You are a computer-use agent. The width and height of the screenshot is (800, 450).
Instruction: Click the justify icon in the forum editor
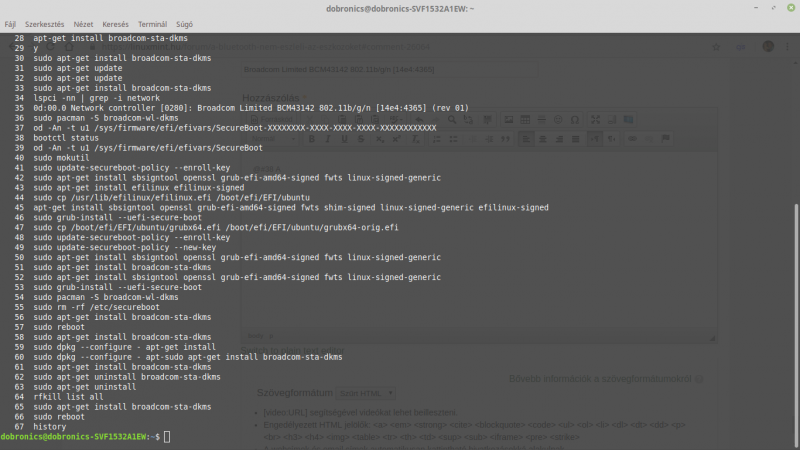pyautogui.click(x=576, y=139)
